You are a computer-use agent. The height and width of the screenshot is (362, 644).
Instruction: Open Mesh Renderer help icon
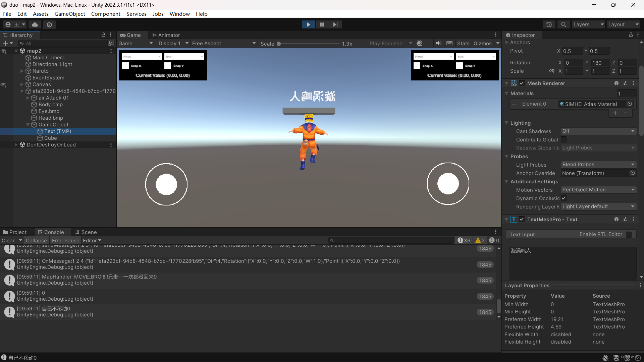(616, 83)
